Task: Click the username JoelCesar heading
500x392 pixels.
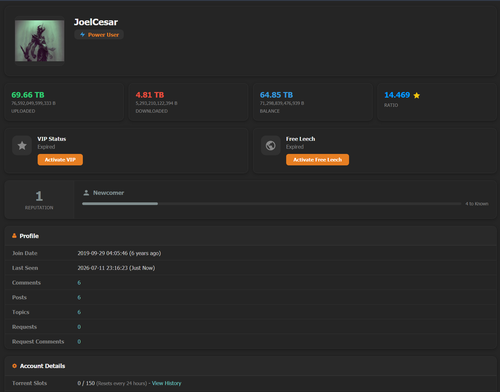Action: point(96,22)
